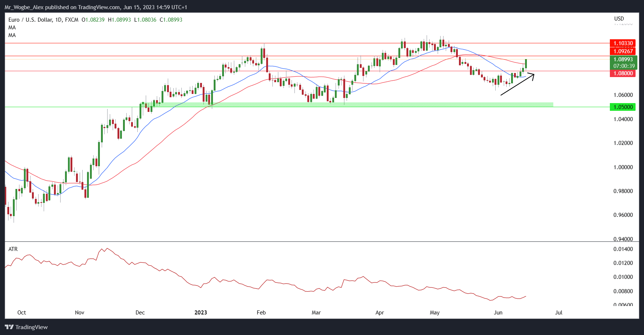Click the 1.04000 price axis value

(623, 119)
